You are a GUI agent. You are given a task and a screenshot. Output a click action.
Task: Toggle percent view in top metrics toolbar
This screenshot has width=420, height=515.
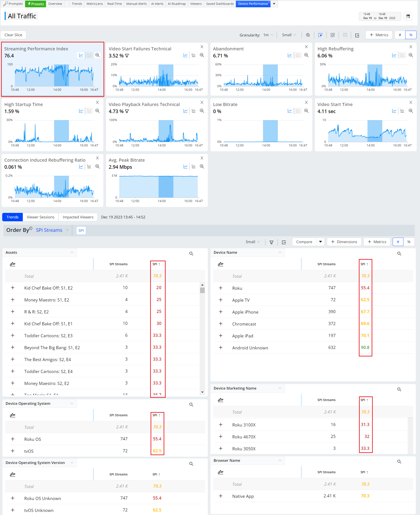(411, 35)
